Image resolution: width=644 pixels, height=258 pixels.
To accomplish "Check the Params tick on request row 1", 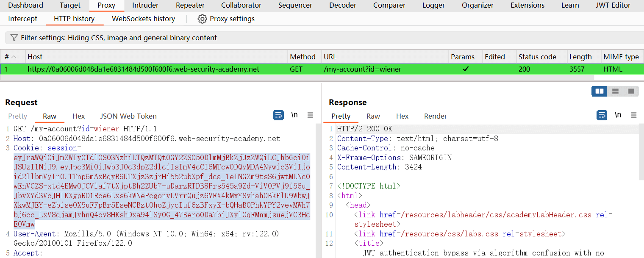I will pyautogui.click(x=466, y=69).
